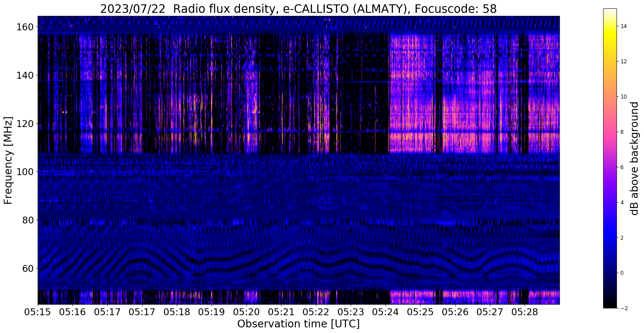Click the 05:25 time tick label
Screen dimensions: 644x333
(421, 312)
